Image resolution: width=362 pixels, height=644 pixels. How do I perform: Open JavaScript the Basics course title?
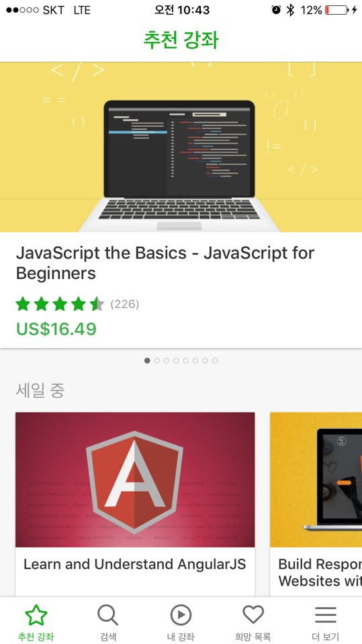165,263
